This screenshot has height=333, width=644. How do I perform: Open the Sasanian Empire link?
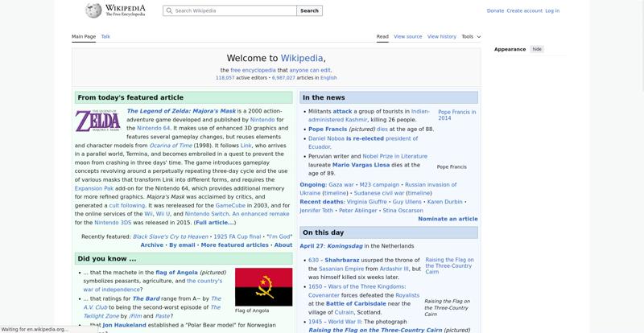click(x=341, y=269)
